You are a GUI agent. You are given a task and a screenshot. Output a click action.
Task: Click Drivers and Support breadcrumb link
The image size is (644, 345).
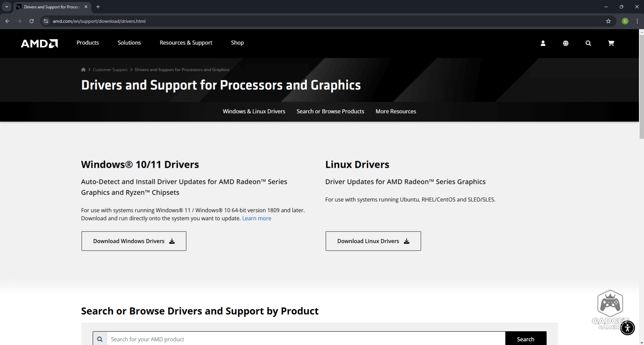(182, 70)
